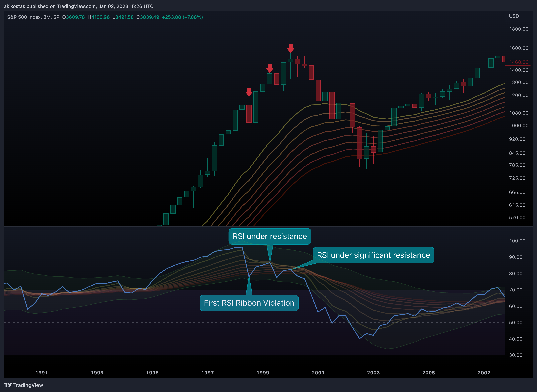Click the +253.88 (+7.08%) change value
This screenshot has width=537, height=392.
[x=182, y=17]
